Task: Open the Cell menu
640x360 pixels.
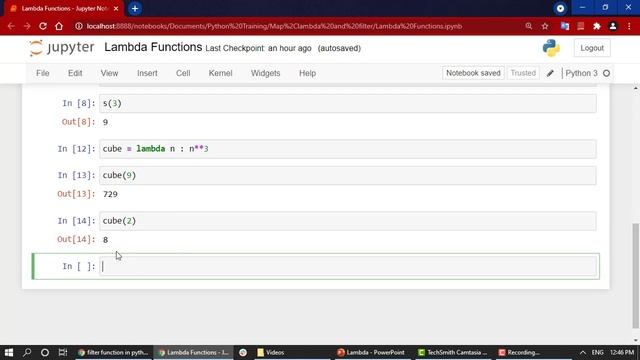Action: pos(183,73)
